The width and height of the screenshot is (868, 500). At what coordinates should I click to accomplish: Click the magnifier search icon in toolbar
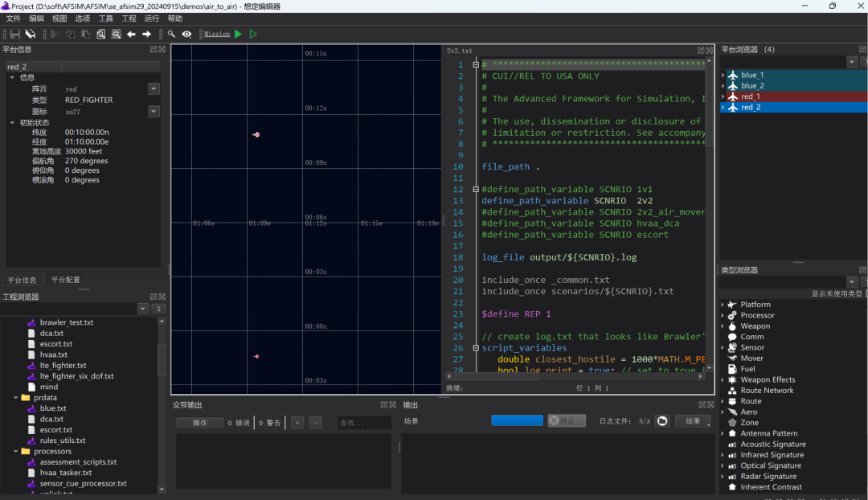[x=172, y=35]
